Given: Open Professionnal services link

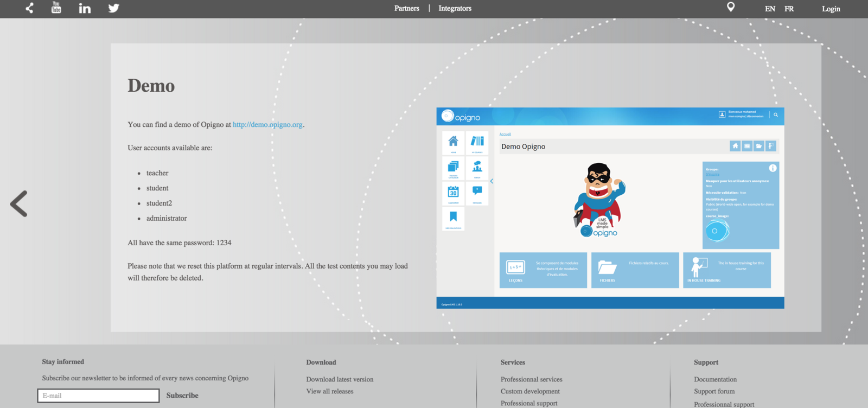Looking at the screenshot, I should [x=532, y=379].
